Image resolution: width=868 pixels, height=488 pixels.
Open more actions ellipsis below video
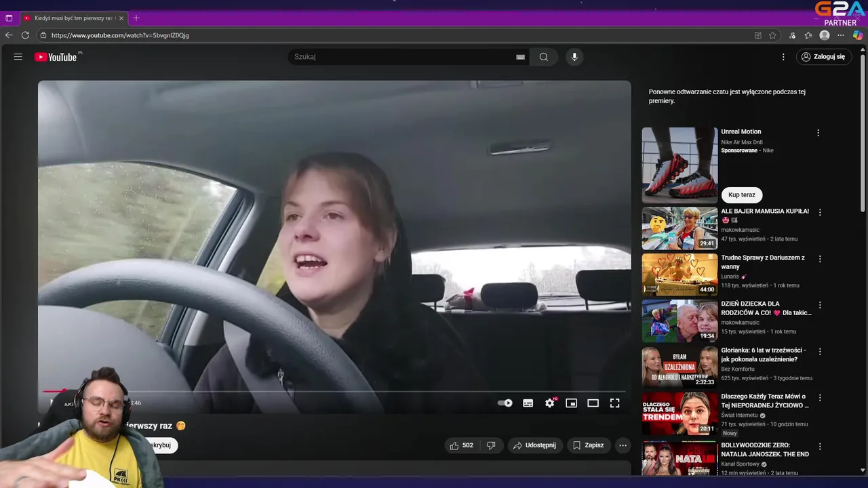(x=623, y=445)
